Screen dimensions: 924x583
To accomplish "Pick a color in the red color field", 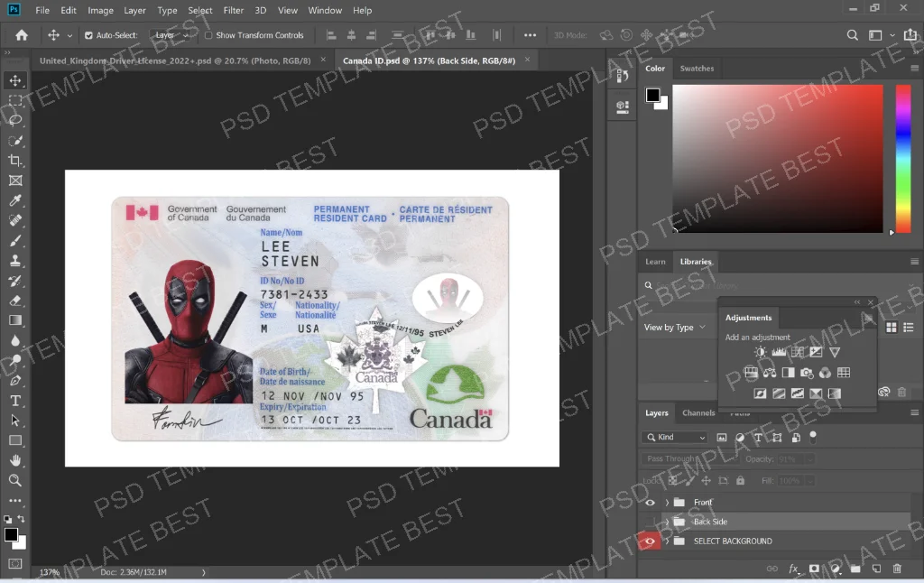I will (778, 159).
